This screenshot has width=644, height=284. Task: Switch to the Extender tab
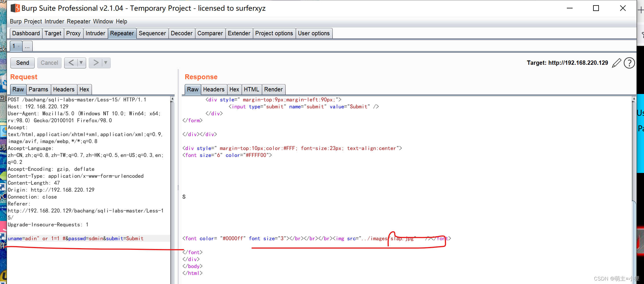(x=239, y=33)
